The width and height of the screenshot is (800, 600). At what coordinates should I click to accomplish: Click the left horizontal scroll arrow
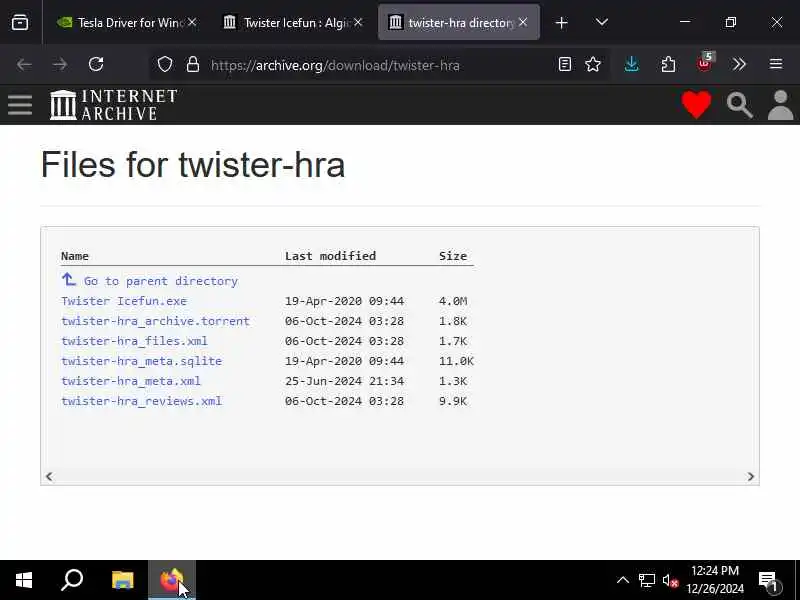49,477
